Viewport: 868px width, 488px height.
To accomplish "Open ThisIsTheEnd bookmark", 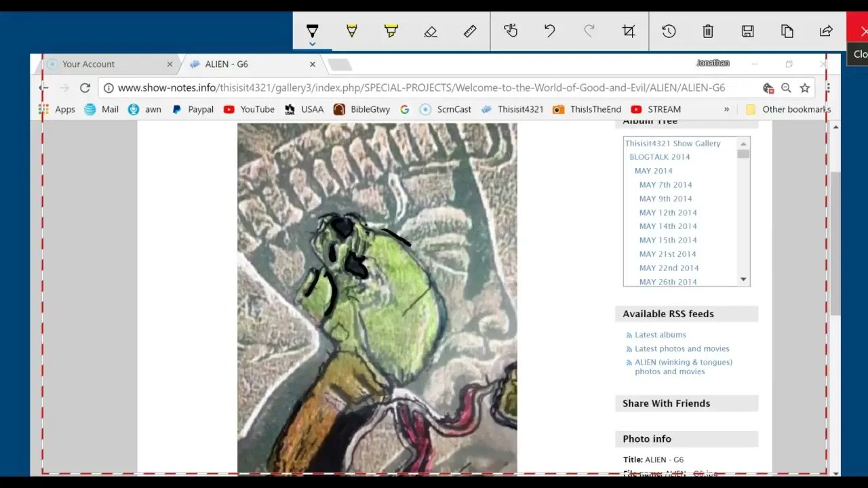I will [587, 109].
